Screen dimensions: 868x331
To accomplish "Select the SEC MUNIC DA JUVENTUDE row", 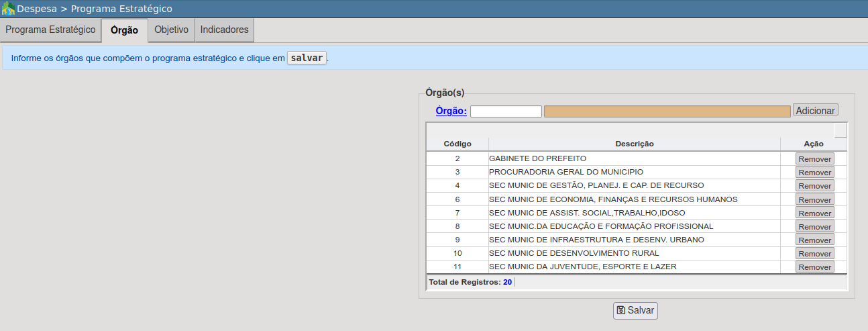I will (582, 267).
